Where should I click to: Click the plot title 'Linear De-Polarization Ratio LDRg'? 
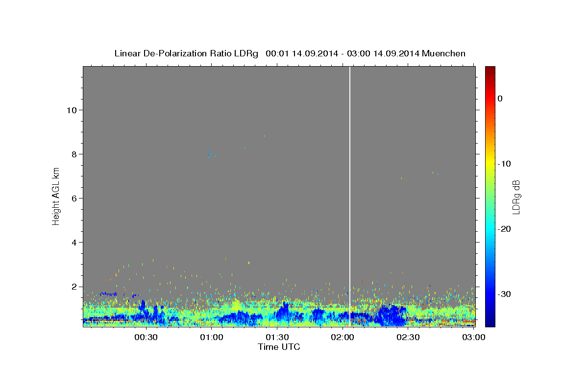point(186,53)
